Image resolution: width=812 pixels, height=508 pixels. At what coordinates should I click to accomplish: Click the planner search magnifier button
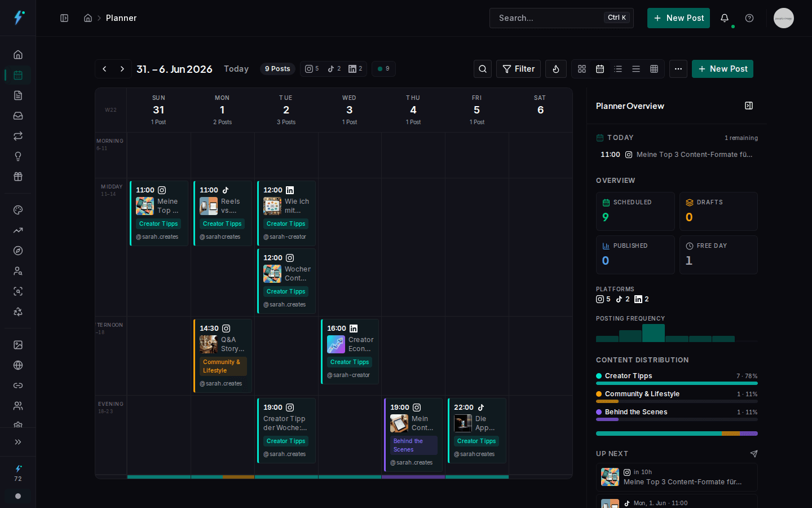(483, 69)
